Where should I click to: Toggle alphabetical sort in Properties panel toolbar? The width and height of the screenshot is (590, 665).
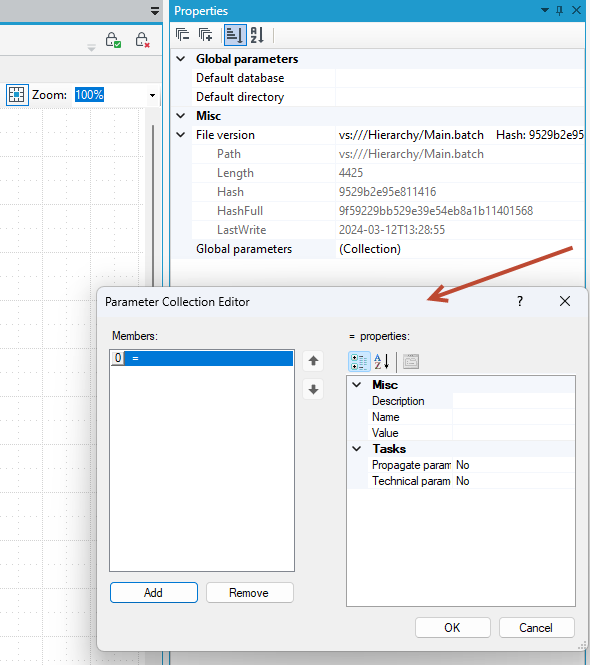[x=257, y=35]
